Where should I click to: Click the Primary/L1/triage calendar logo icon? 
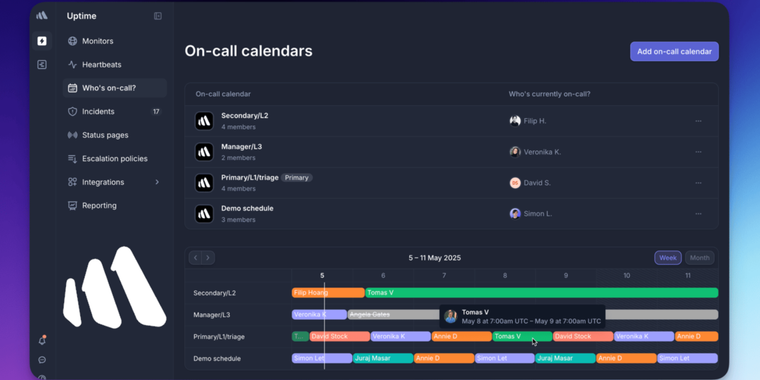[204, 183]
